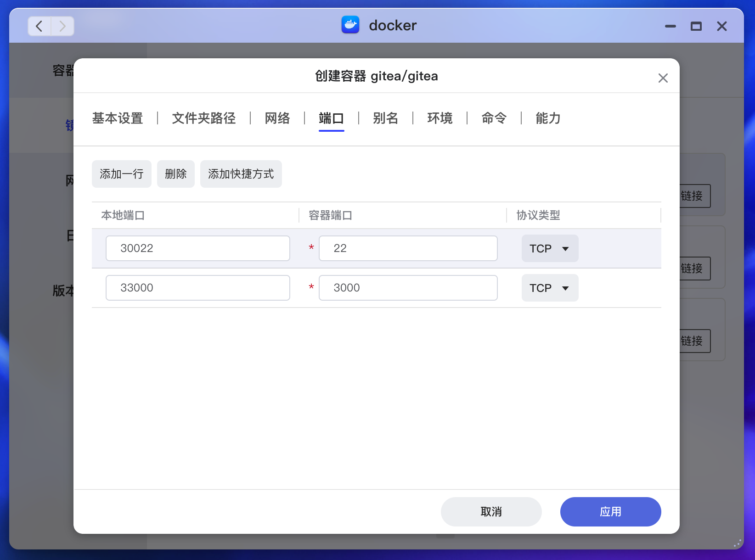Click the docker whale app icon
This screenshot has height=560, width=755.
coord(350,25)
